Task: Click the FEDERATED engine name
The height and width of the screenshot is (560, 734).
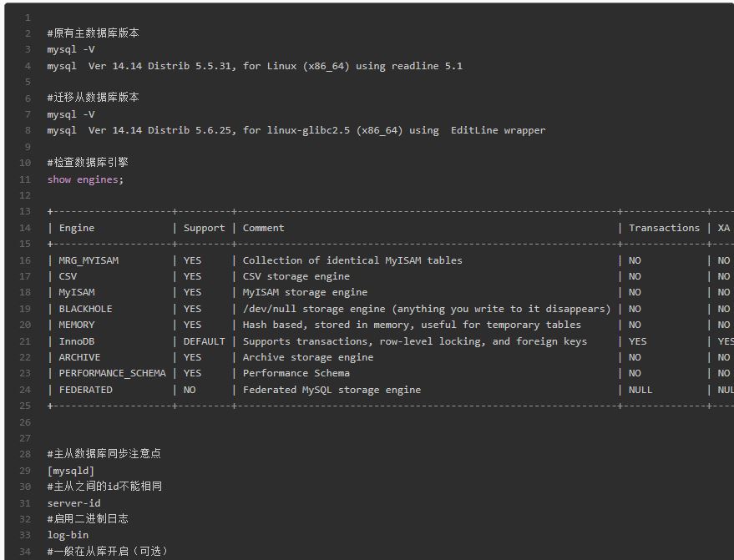Action: [85, 390]
